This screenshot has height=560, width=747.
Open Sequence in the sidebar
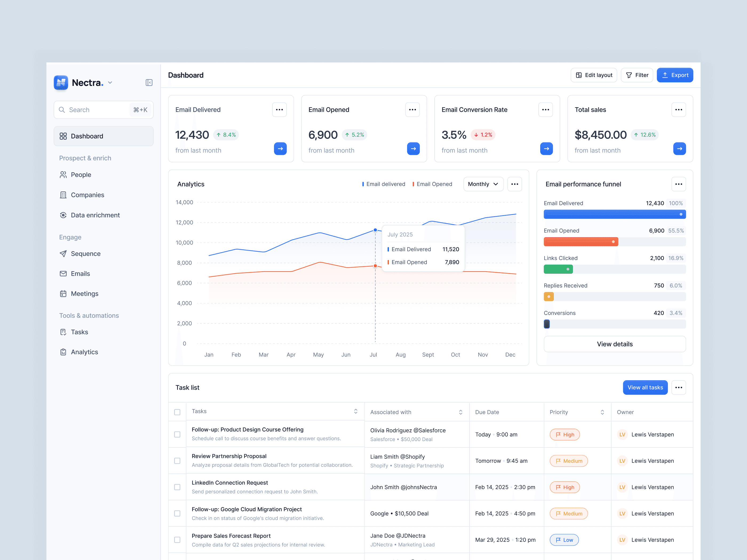tap(85, 254)
